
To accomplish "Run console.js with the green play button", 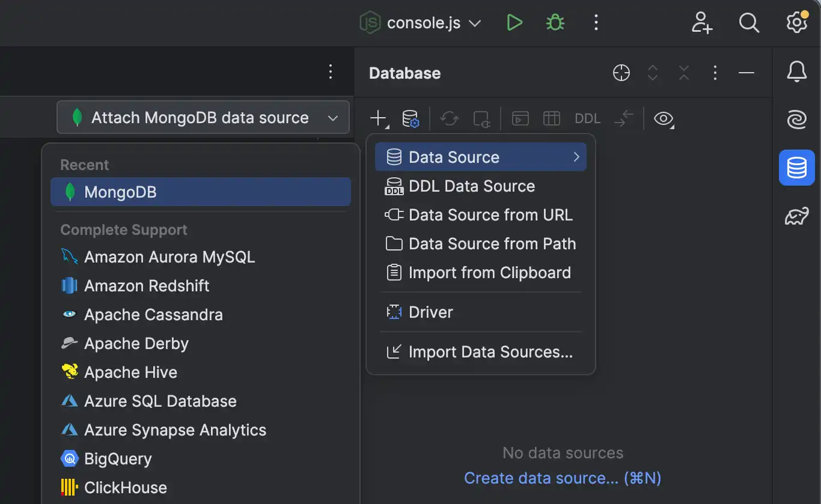I will tap(514, 23).
